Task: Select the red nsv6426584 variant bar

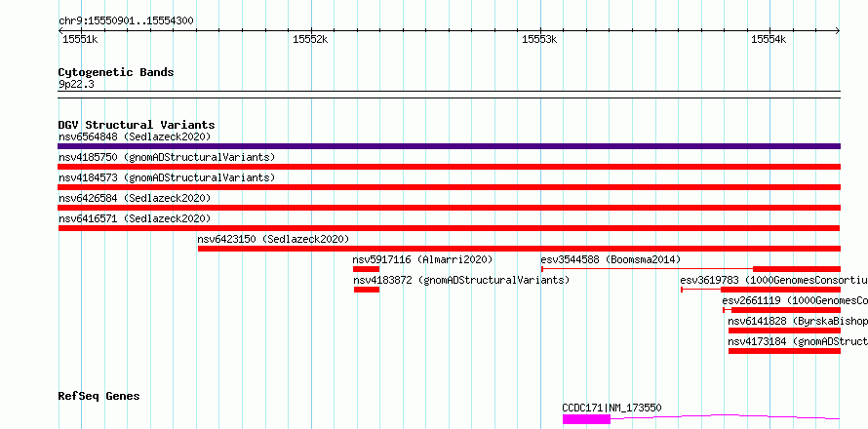Action: coord(449,208)
